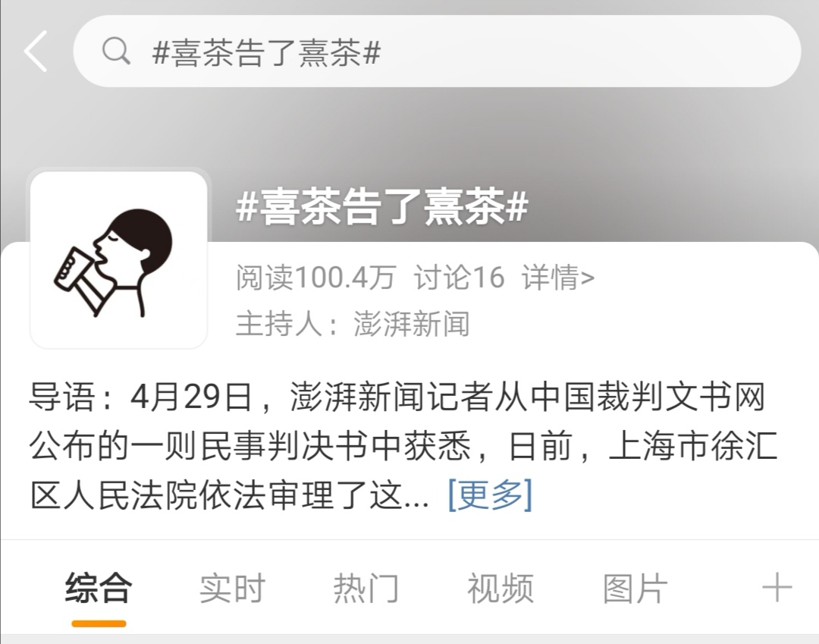Select the 综合 tab
Viewport: 819px width, 644px height.
98,588
